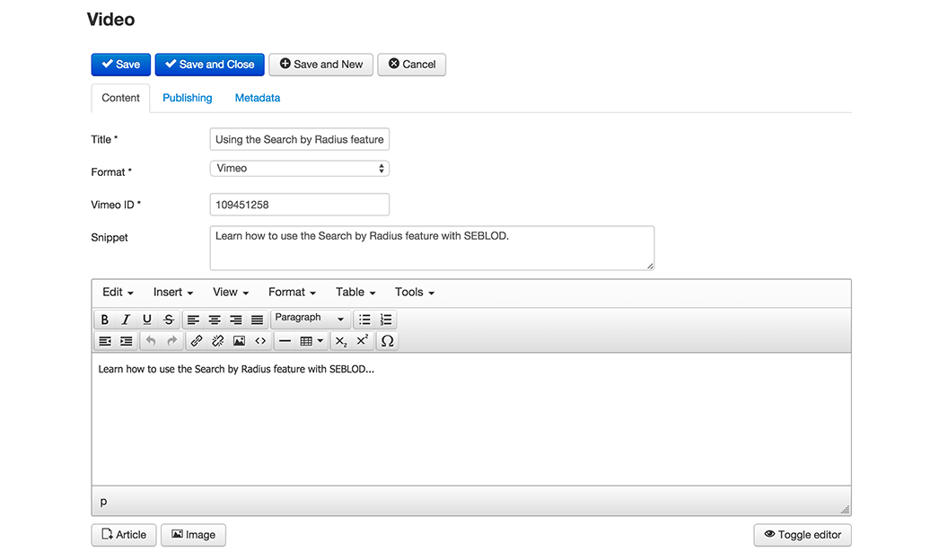
Task: Insert a horizontal line
Action: (285, 341)
